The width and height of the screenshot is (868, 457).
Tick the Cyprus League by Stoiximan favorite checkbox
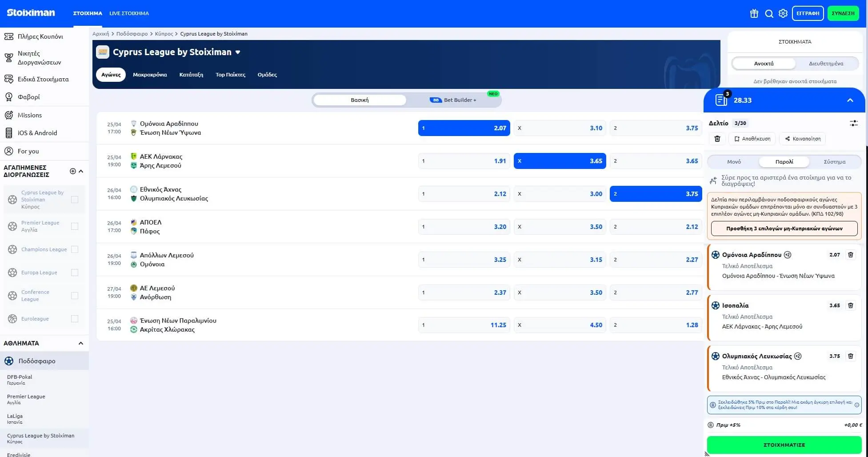75,200
